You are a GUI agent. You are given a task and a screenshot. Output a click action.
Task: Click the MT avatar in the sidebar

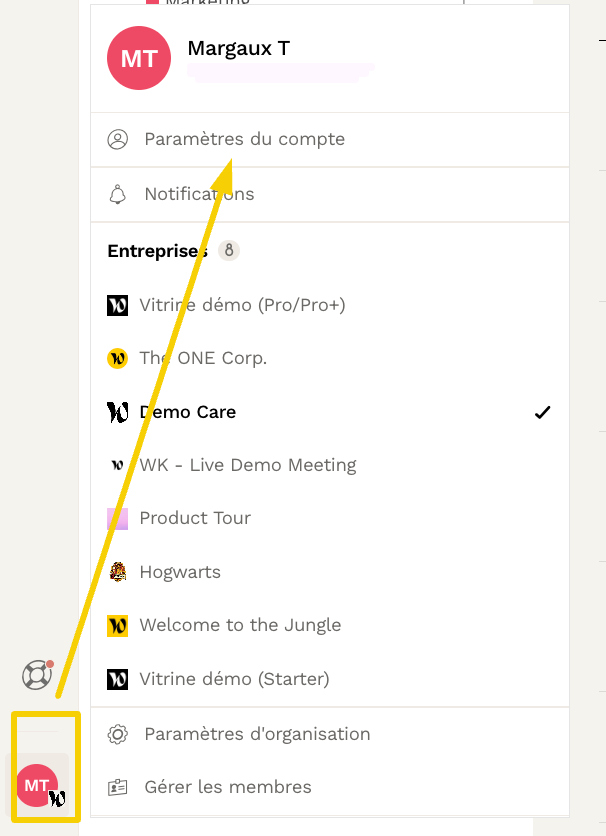(37, 786)
